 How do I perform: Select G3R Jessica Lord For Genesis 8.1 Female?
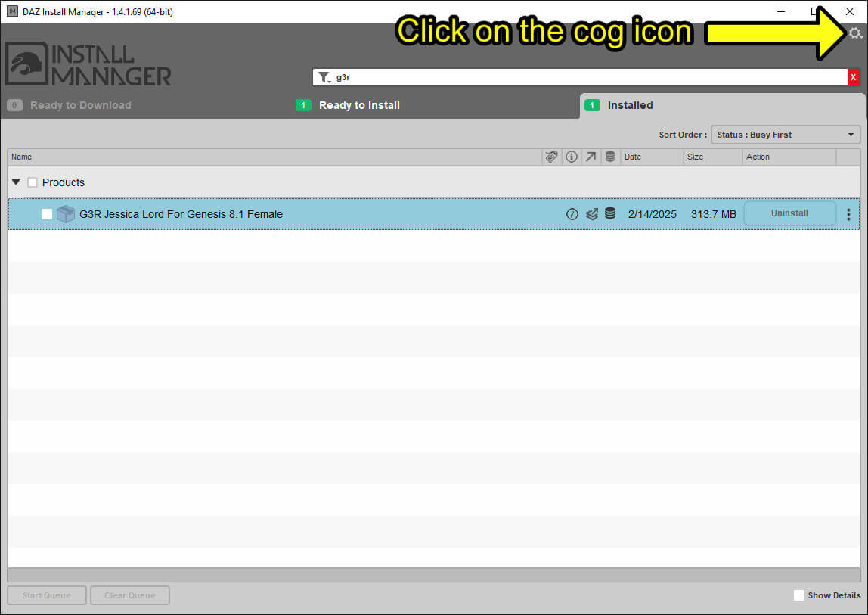(x=181, y=214)
